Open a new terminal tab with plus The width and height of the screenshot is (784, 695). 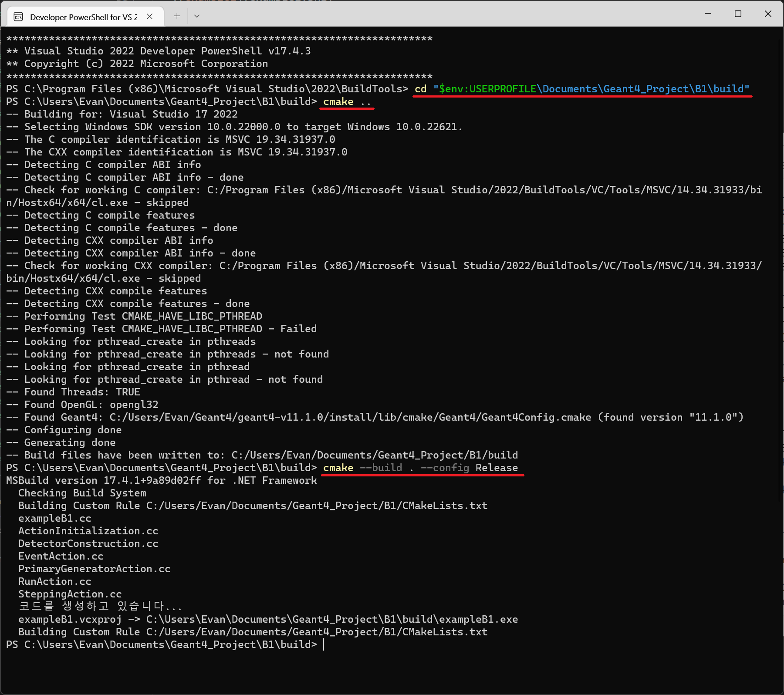tap(177, 16)
